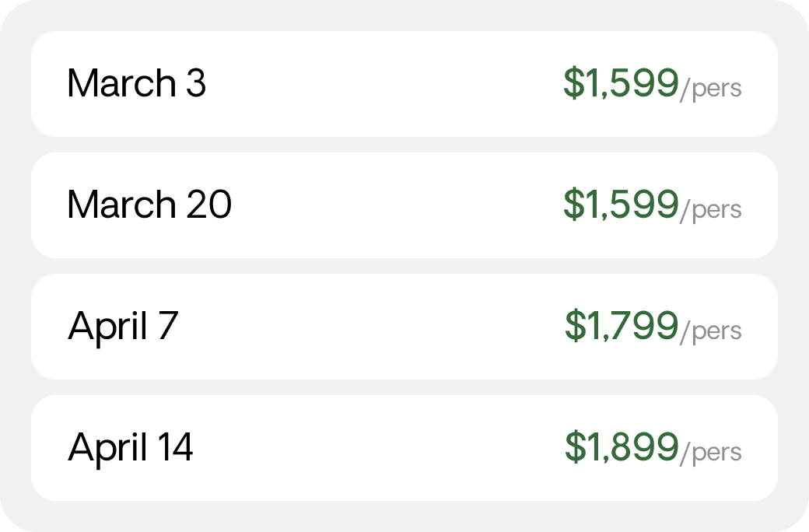
Task: Pick the April 7 date option
Action: 124,327
